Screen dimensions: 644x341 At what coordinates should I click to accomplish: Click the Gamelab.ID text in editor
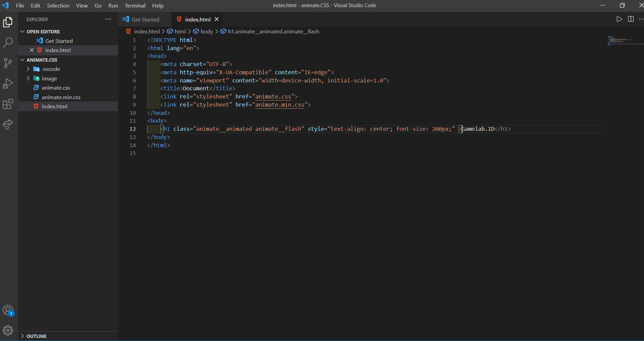[x=478, y=129]
